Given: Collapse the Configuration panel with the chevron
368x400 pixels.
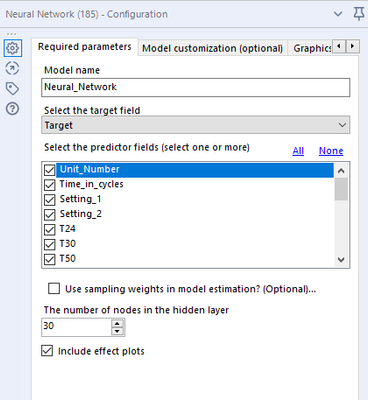Looking at the screenshot, I should coord(338,14).
